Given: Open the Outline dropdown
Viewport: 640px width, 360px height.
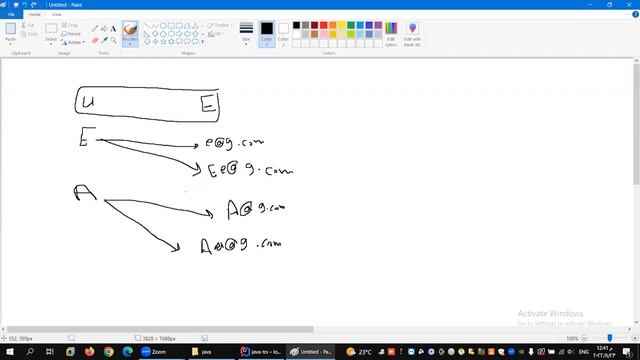Looking at the screenshot, I should point(219,25).
